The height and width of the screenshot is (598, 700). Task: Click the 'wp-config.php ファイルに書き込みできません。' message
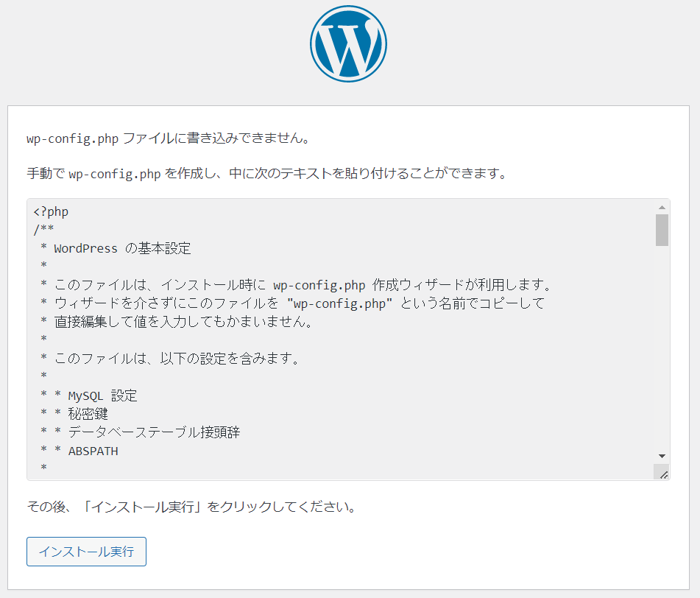pos(169,138)
